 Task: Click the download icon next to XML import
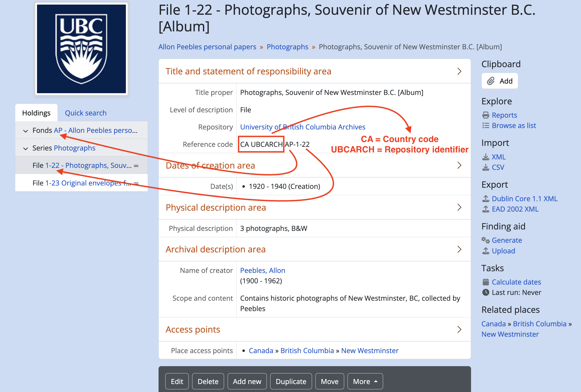[x=486, y=157]
